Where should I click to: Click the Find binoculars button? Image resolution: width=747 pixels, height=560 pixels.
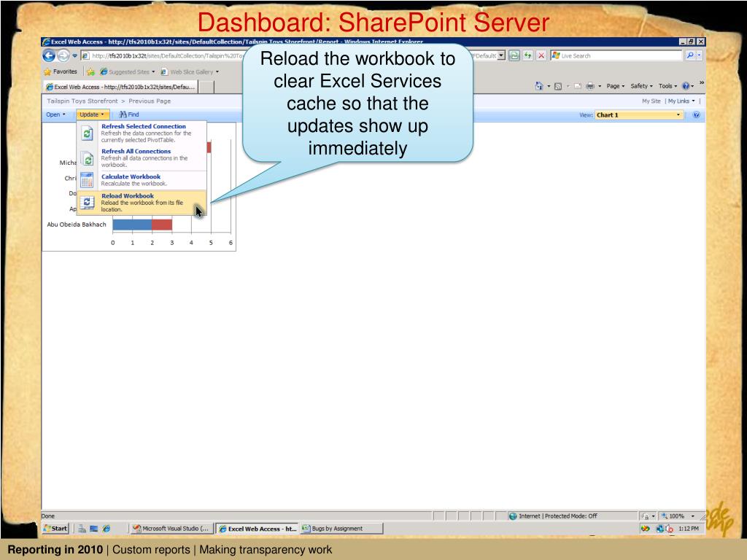click(129, 114)
